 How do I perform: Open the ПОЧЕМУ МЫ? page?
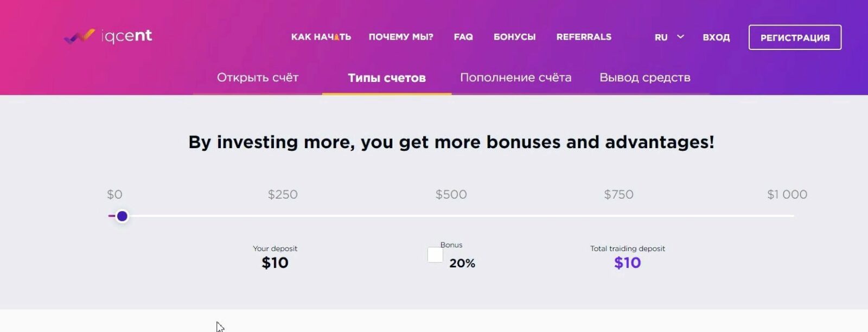click(401, 37)
